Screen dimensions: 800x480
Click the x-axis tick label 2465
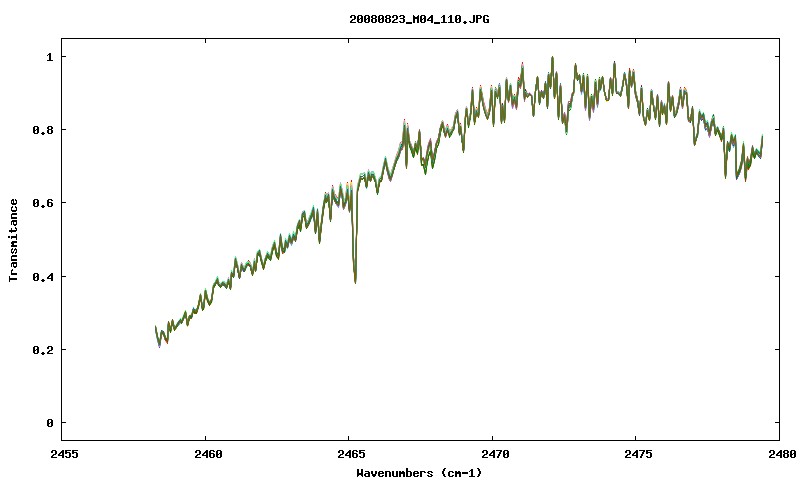352,454
